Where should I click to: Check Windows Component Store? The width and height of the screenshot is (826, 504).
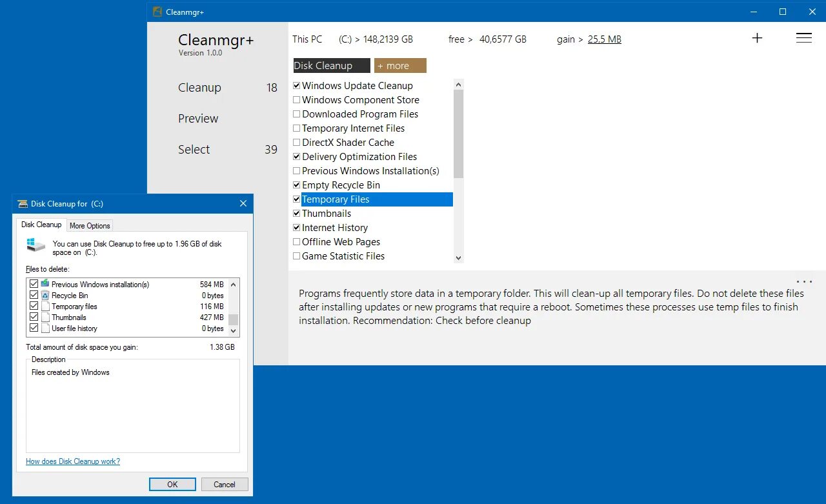(297, 99)
